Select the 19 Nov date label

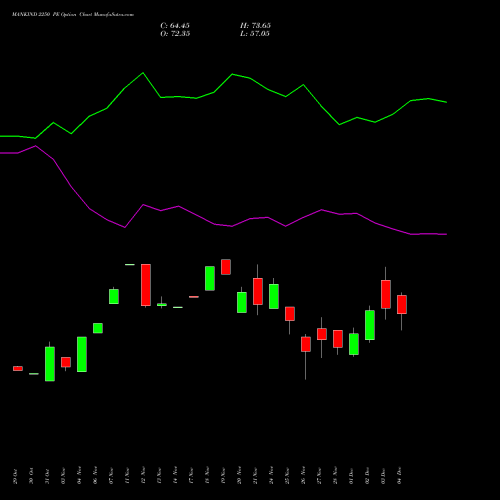(223, 476)
